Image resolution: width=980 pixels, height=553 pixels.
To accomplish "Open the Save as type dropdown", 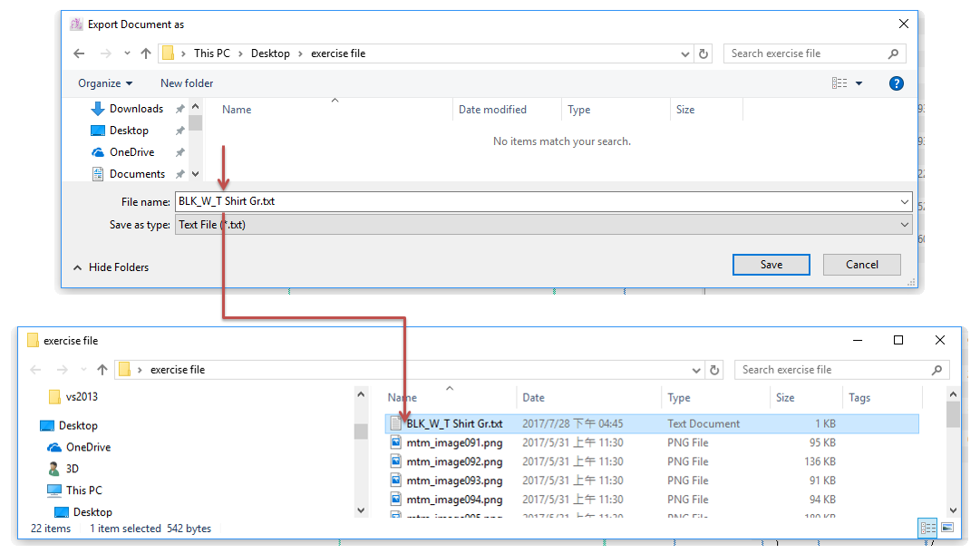I will 905,225.
